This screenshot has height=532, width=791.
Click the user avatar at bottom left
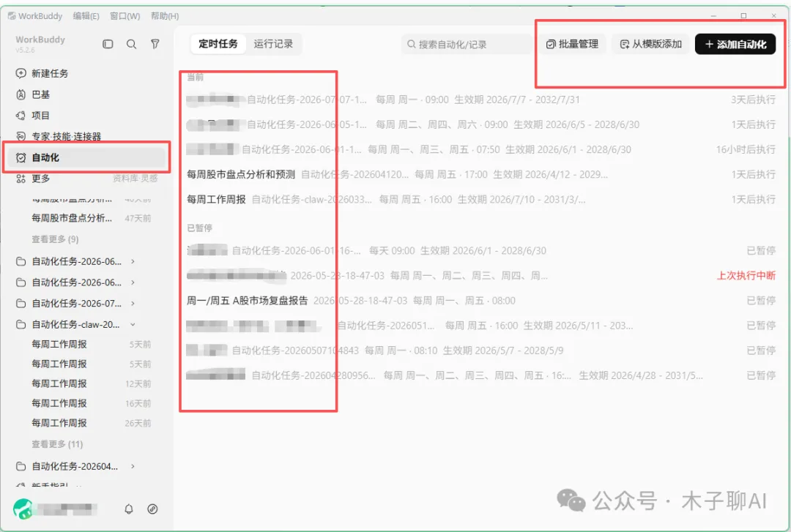[23, 509]
